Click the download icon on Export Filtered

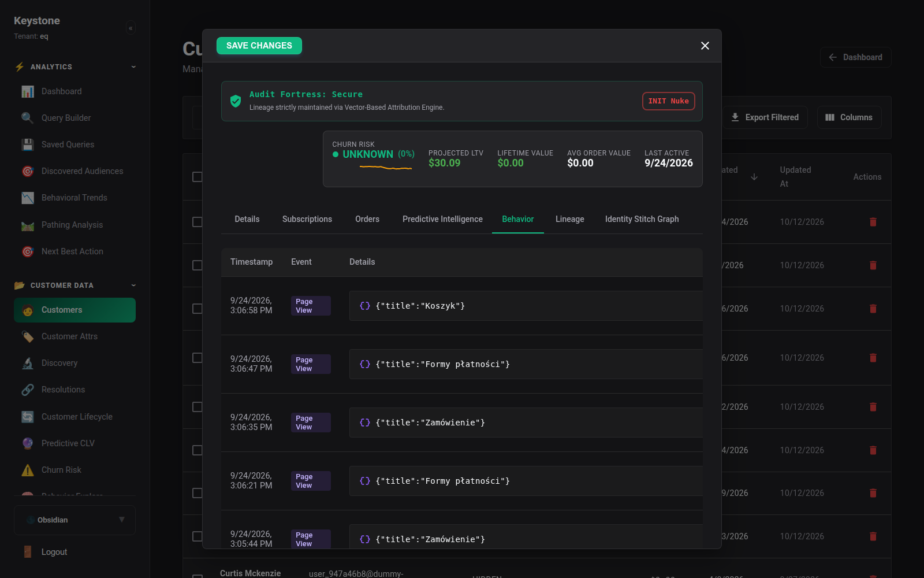[735, 117]
